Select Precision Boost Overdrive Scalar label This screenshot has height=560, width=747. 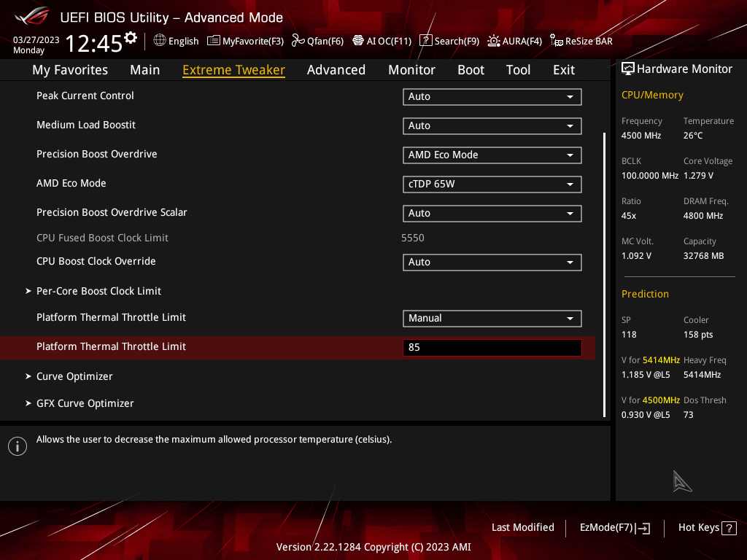112,212
